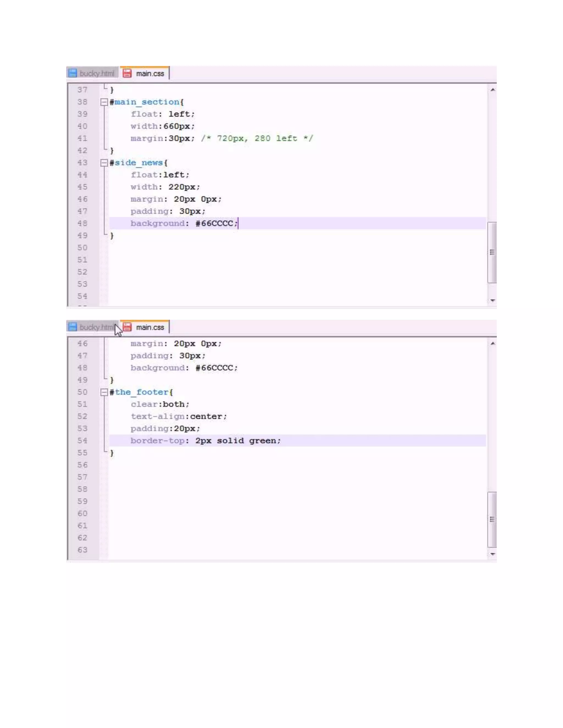Click scroll-up arrow in editor showing #main_section
563x728 pixels.
[492, 90]
